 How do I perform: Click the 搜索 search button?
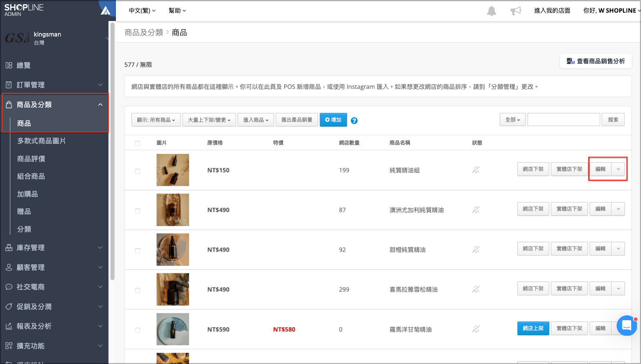(613, 119)
